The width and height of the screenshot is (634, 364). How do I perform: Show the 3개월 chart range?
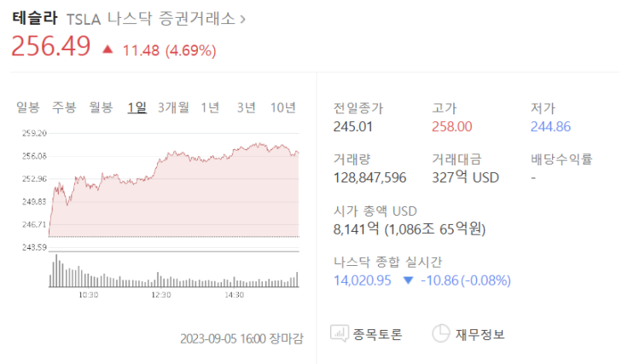[173, 107]
